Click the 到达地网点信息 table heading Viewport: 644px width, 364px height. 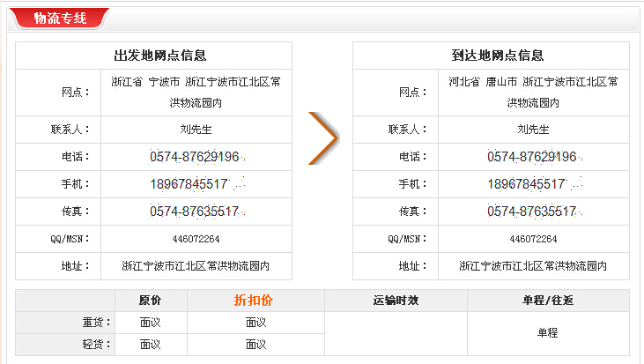click(x=497, y=56)
